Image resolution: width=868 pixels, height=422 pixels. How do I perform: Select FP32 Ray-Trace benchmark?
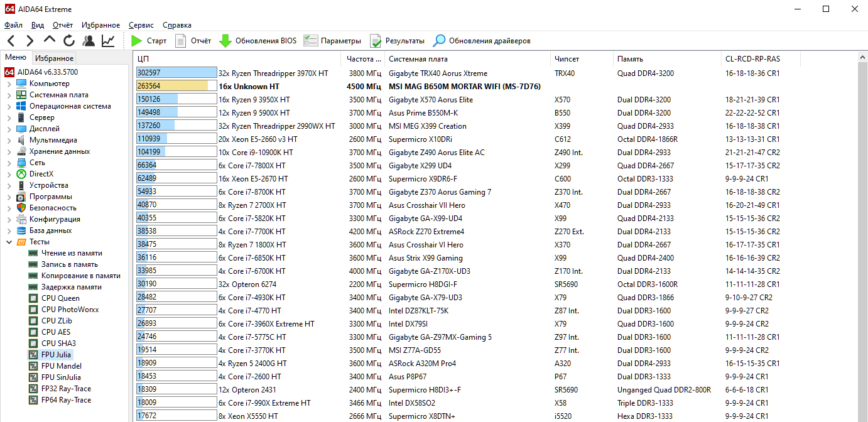pos(66,389)
